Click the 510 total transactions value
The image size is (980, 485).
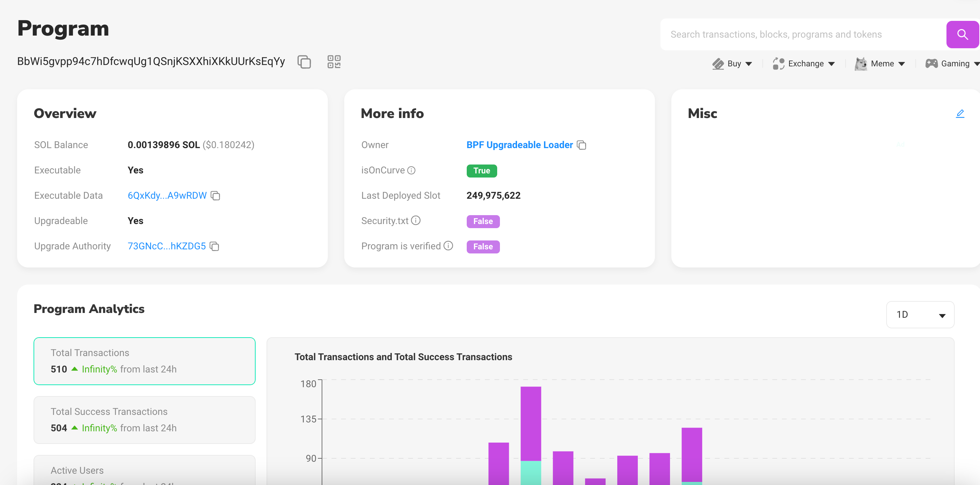pyautogui.click(x=59, y=369)
